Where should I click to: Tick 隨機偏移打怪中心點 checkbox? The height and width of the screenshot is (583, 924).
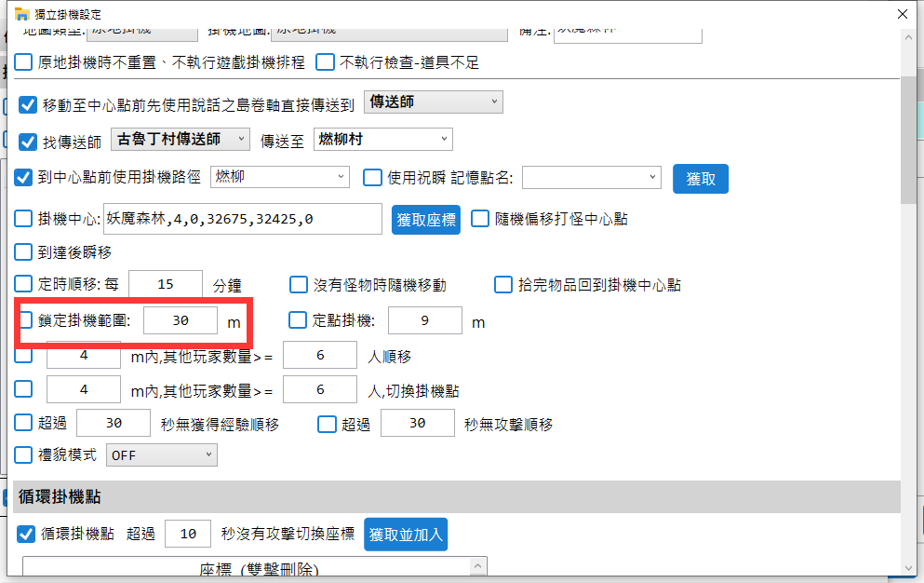point(480,219)
